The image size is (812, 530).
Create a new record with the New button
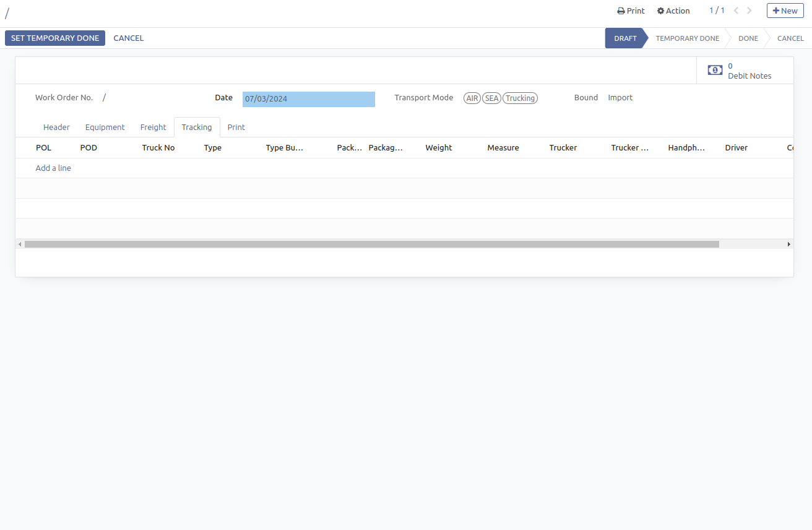tap(785, 11)
